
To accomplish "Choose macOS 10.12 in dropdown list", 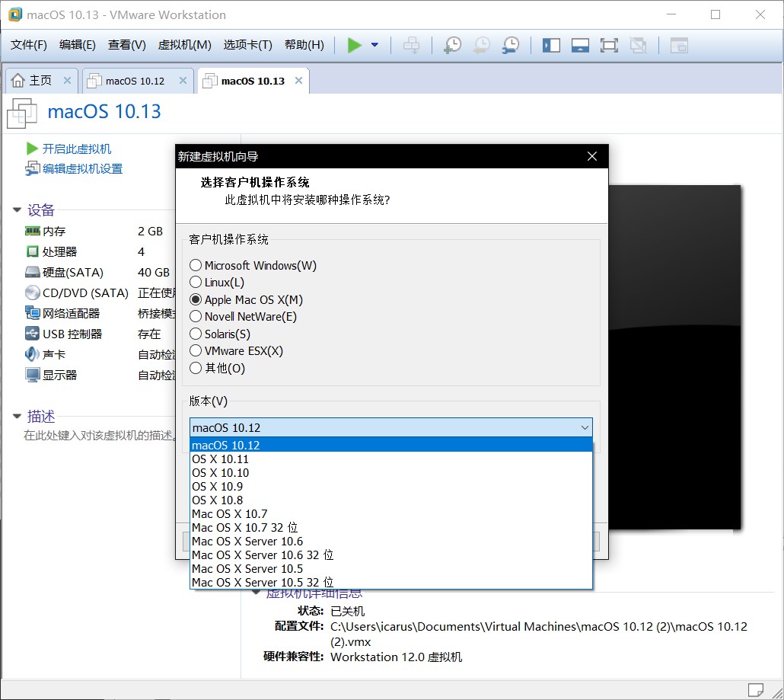I will [x=391, y=445].
